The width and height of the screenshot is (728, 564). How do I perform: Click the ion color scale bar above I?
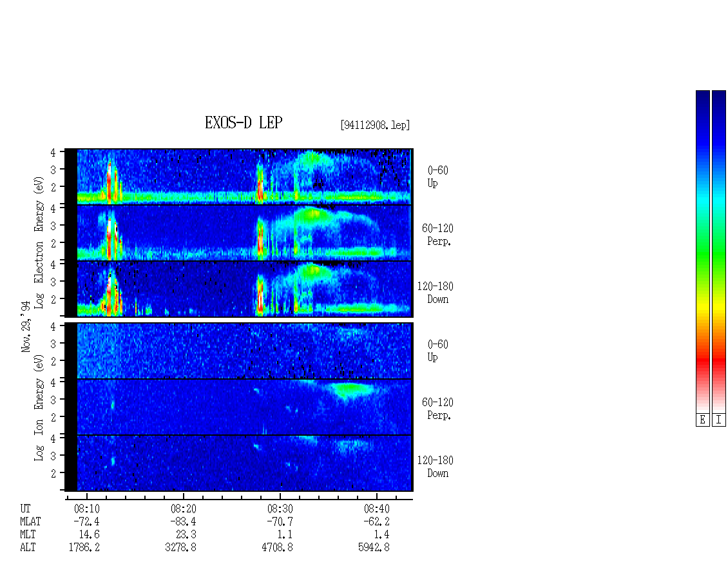click(719, 251)
